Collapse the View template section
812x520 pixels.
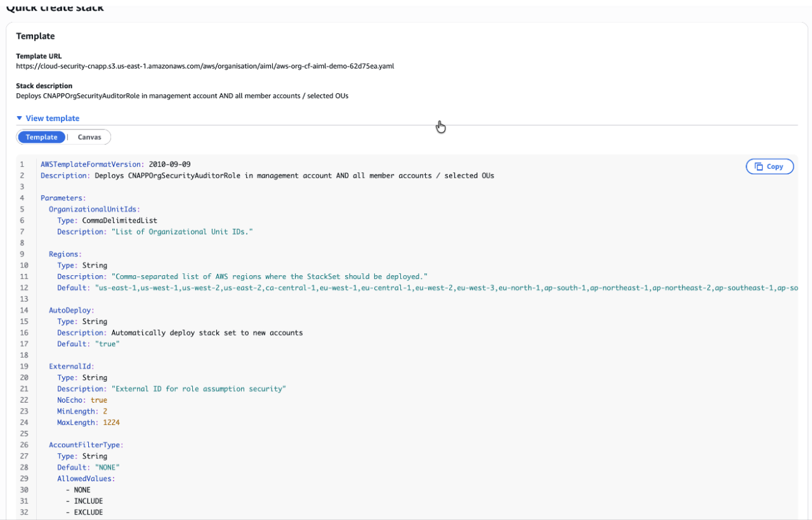(48, 118)
